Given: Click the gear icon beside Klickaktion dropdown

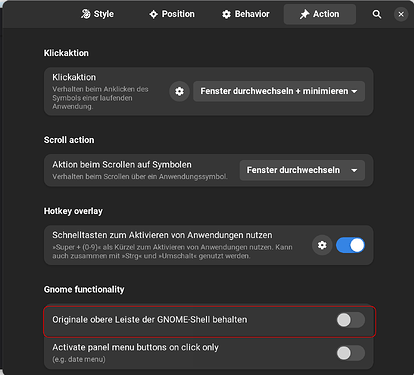Looking at the screenshot, I should coord(179,91).
